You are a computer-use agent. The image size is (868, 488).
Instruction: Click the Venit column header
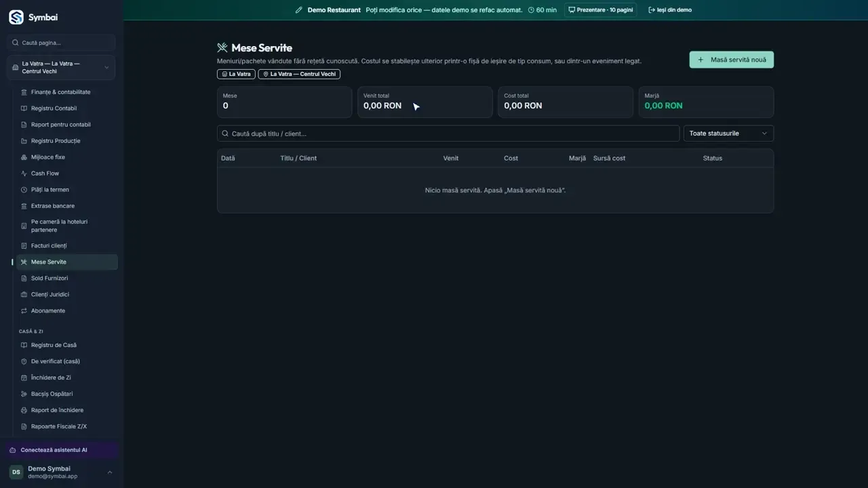click(451, 158)
